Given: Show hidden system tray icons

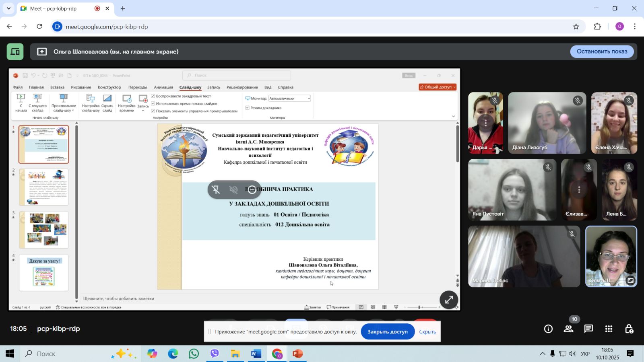Looking at the screenshot, I should pos(543,354).
